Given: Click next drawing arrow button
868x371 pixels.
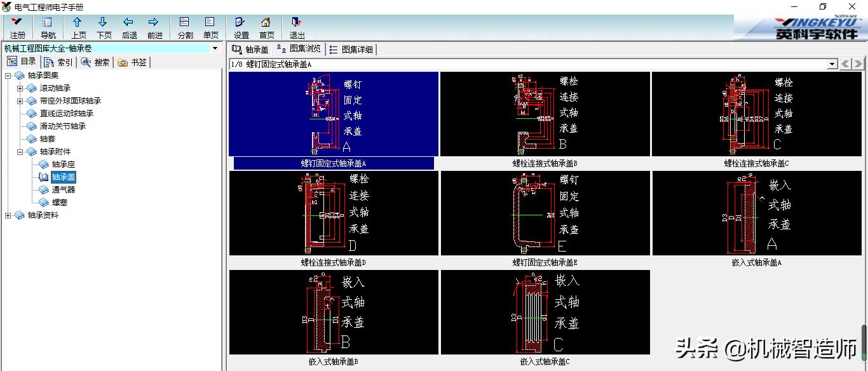Looking at the screenshot, I should (x=857, y=64).
